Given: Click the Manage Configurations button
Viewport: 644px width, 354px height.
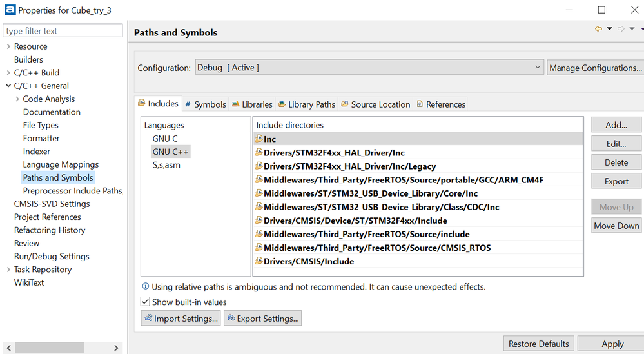Looking at the screenshot, I should coord(594,68).
